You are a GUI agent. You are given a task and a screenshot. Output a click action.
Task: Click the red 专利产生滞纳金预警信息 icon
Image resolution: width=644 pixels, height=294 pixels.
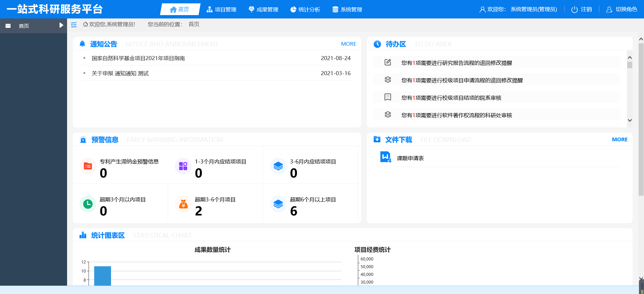[x=88, y=166]
